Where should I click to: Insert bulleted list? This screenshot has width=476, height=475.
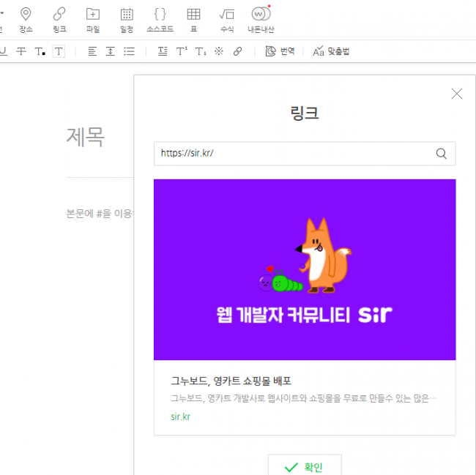(x=129, y=51)
